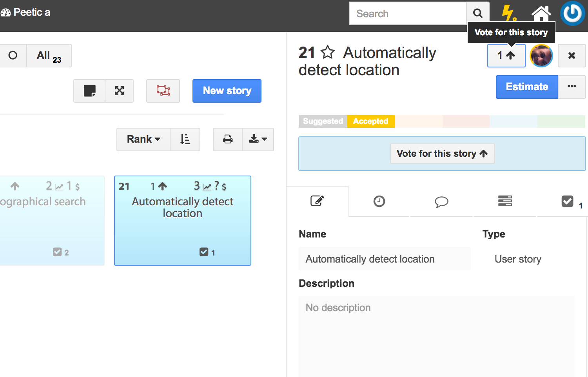This screenshot has height=377, width=588.
Task: Select the sticky note view icon
Action: click(89, 91)
